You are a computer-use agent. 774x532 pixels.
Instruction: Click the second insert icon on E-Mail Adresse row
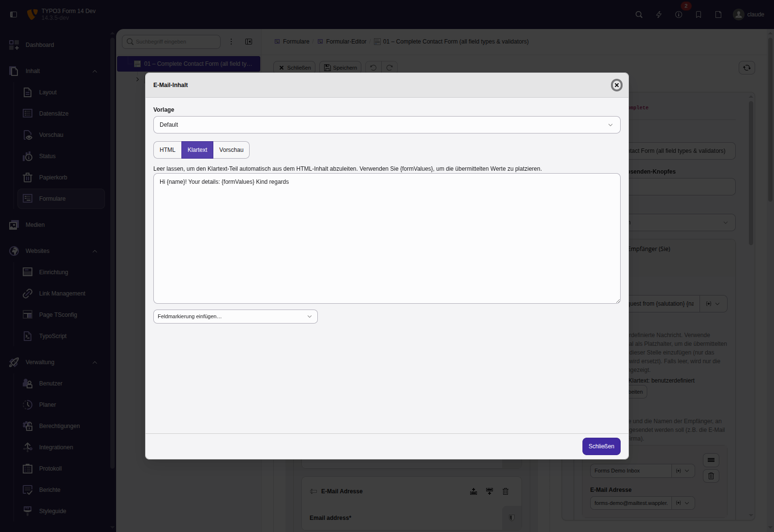tap(490, 491)
